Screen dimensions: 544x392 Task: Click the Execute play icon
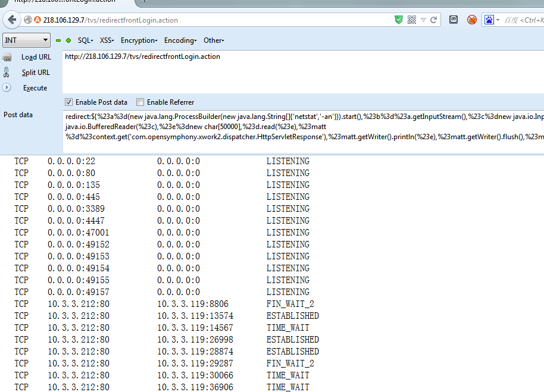[x=7, y=87]
